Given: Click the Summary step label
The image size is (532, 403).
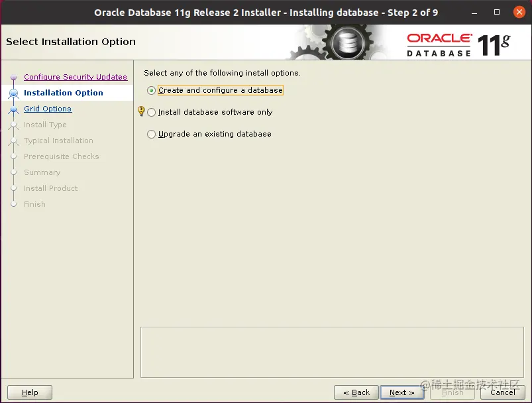Looking at the screenshot, I should pos(42,172).
